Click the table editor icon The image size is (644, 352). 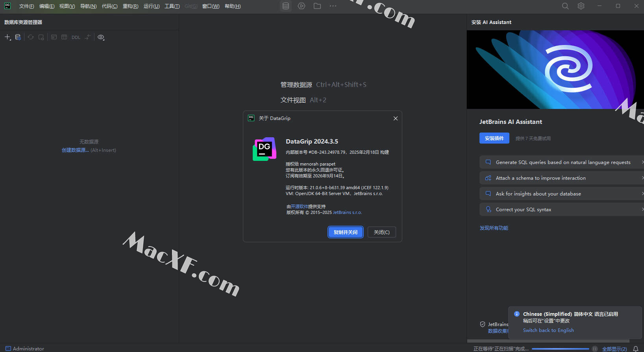(64, 37)
